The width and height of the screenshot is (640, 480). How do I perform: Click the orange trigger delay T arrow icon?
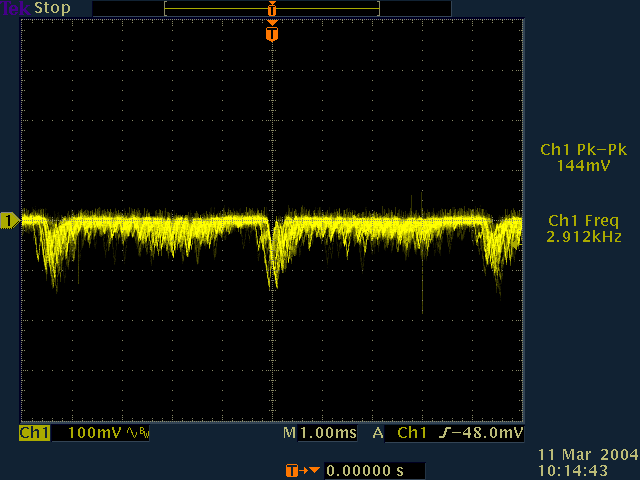[x=297, y=470]
